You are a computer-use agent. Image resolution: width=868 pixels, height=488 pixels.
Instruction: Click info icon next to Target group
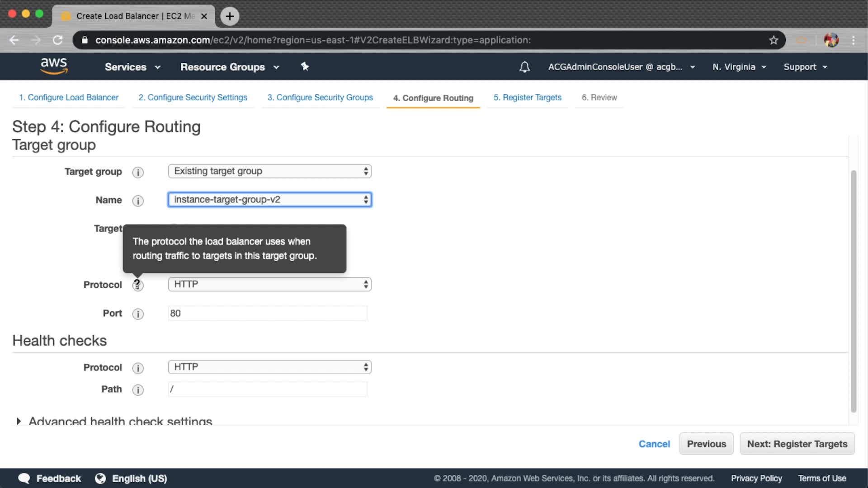click(138, 172)
